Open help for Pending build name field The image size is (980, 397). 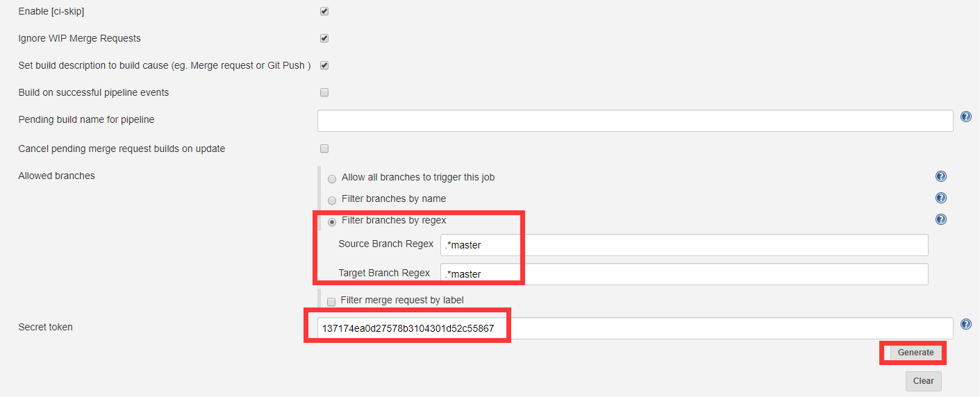[x=965, y=117]
